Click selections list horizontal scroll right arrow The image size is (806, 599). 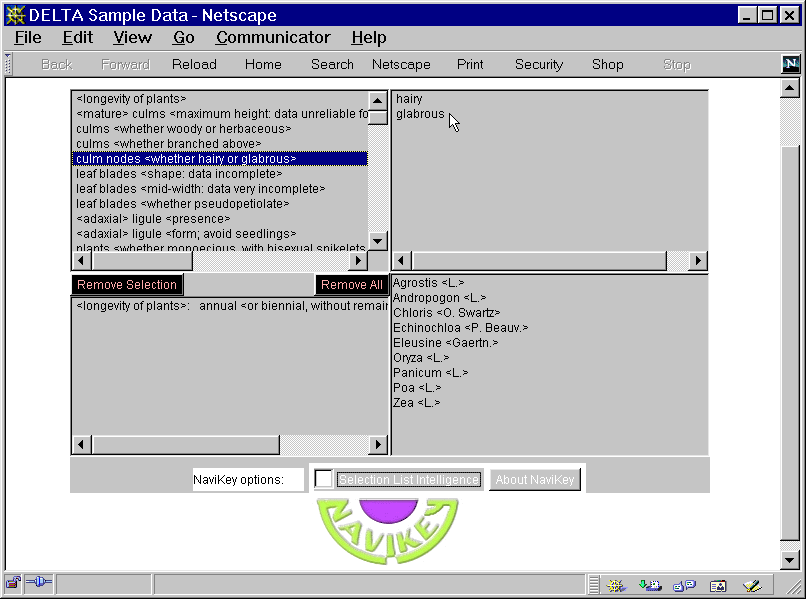pos(378,444)
